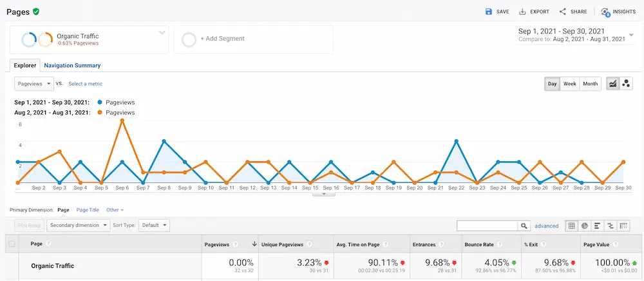Click the search magnifier button
This screenshot has width=644, height=281.
[x=524, y=226]
